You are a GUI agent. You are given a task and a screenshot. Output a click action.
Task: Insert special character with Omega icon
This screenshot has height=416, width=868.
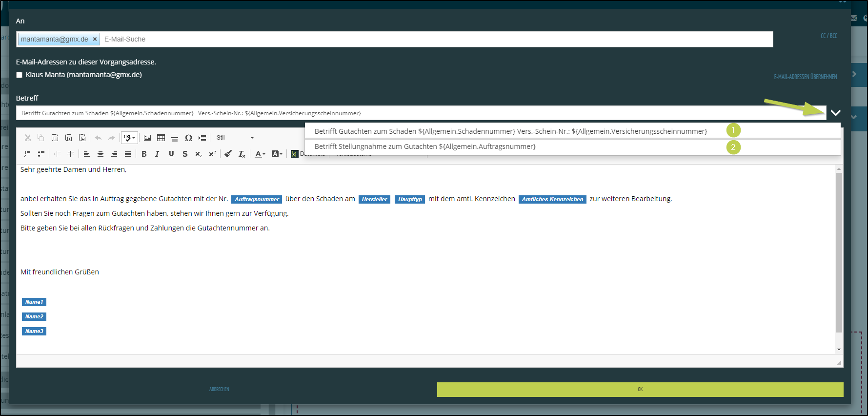(188, 138)
